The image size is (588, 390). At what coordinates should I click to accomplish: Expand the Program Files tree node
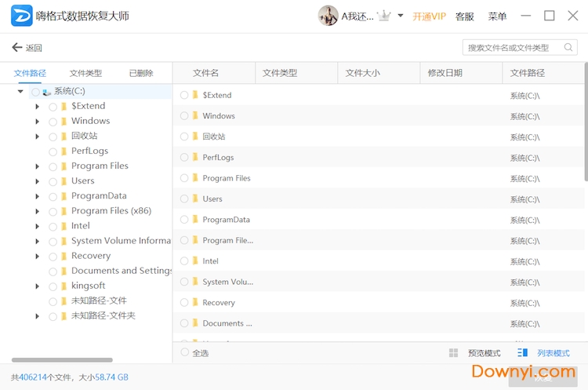[37, 166]
